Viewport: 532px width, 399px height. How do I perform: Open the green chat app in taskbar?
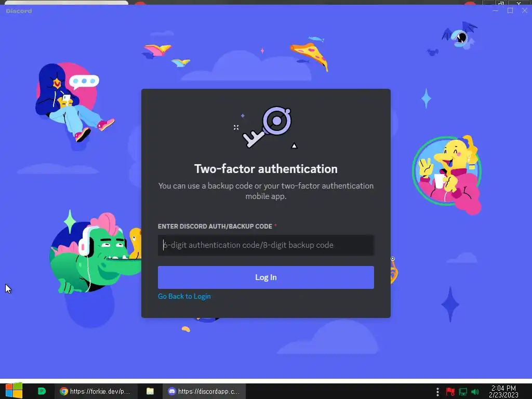coord(42,391)
